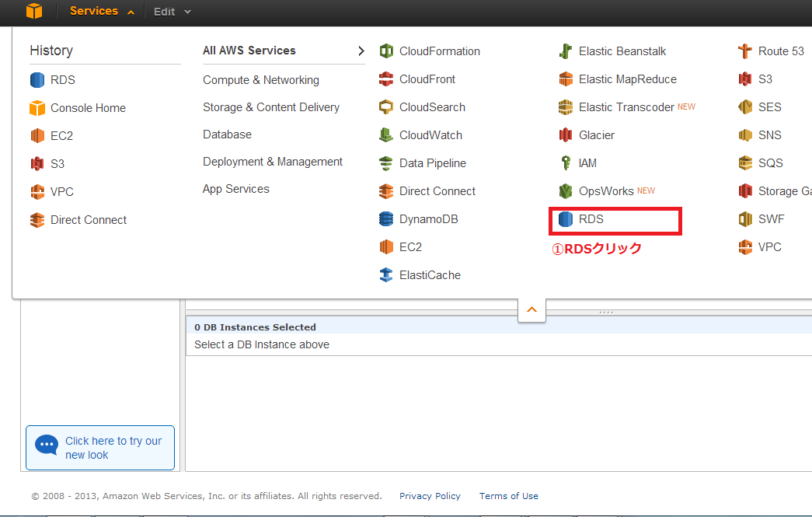Click the Elastic MapReduce icon
The height and width of the screenshot is (517, 812).
pyautogui.click(x=566, y=79)
